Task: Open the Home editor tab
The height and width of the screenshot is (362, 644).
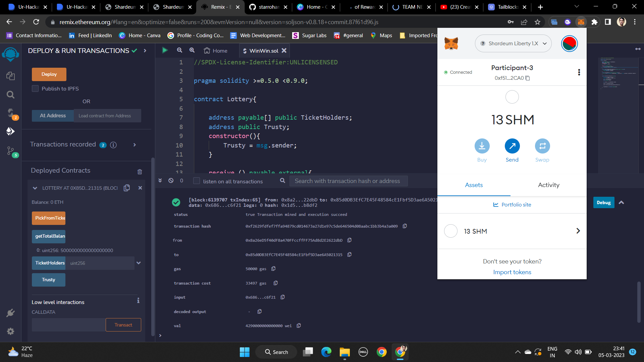Action: click(x=216, y=51)
